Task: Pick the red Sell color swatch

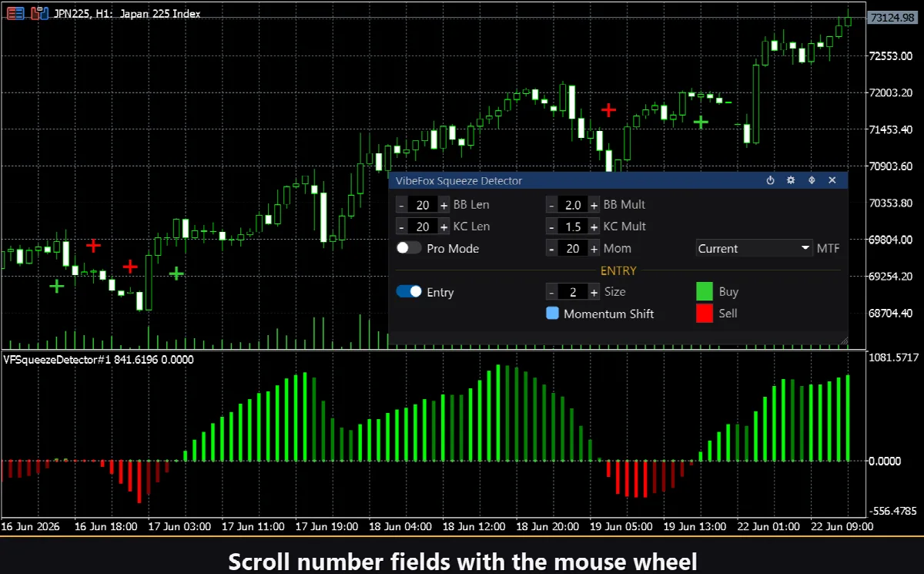Action: click(705, 313)
